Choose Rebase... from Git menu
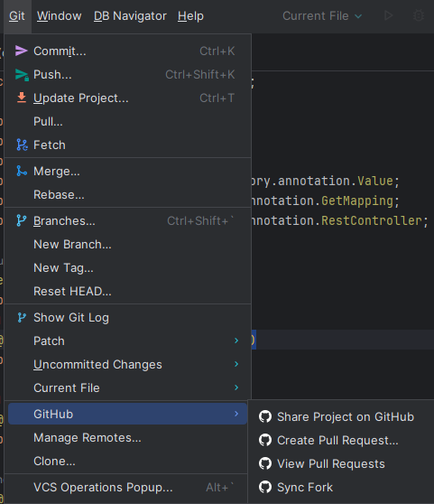This screenshot has height=504, width=434. click(127, 194)
